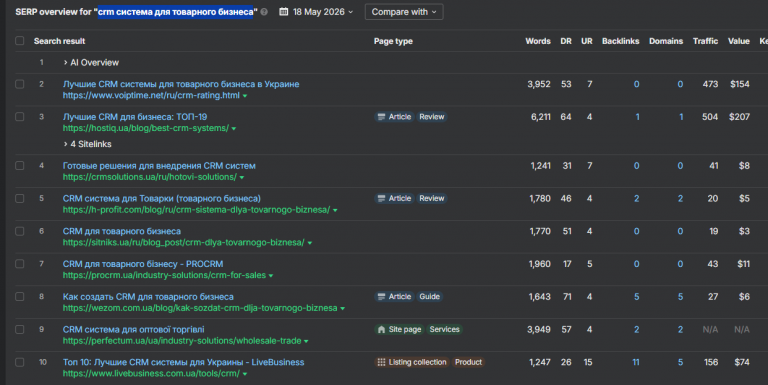This screenshot has height=385, width=768.
Task: Open the Compare with dropdown
Action: [x=404, y=12]
